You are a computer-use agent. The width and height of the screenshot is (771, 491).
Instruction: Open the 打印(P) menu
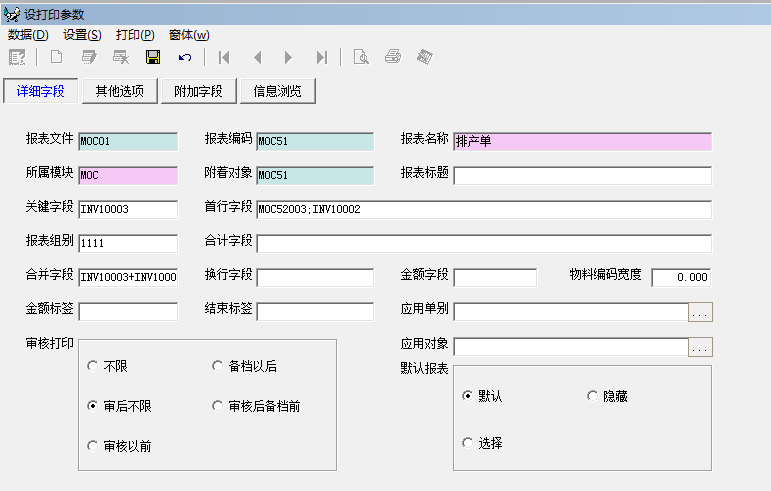pos(135,34)
